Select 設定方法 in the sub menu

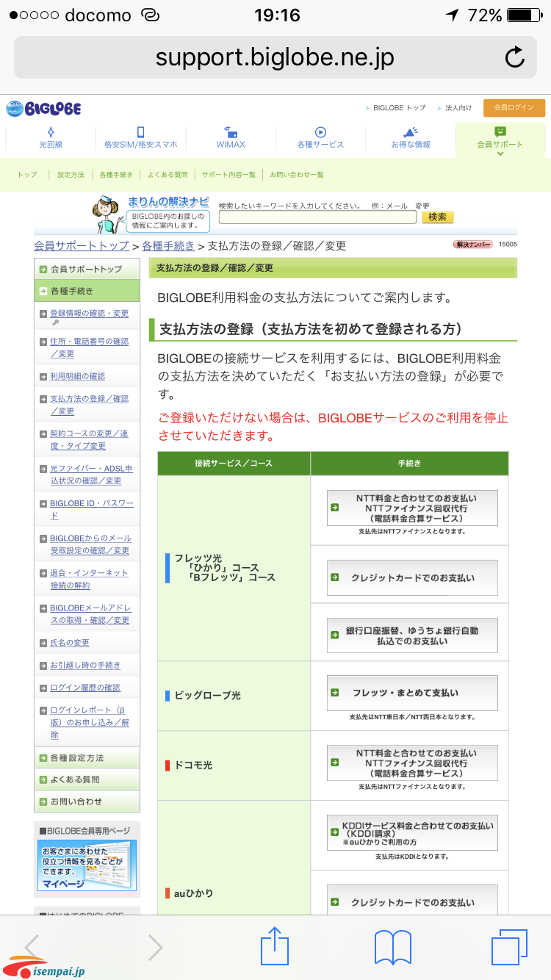pos(71,175)
